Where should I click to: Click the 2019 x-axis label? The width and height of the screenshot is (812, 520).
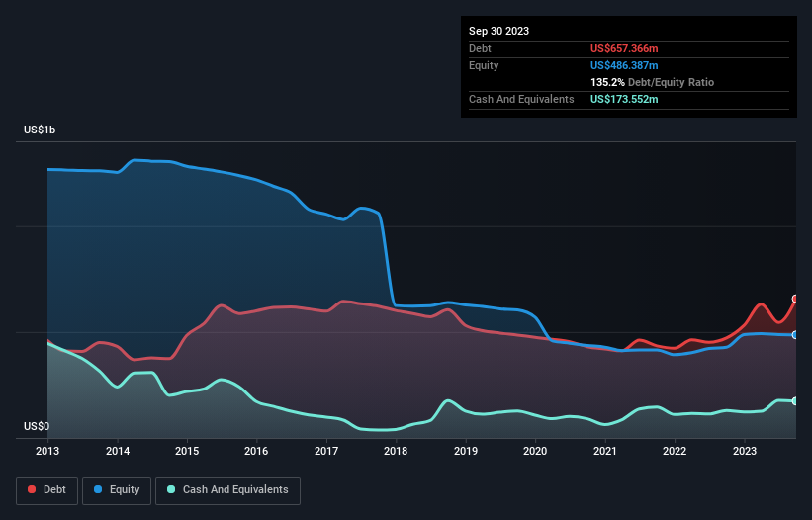(466, 451)
